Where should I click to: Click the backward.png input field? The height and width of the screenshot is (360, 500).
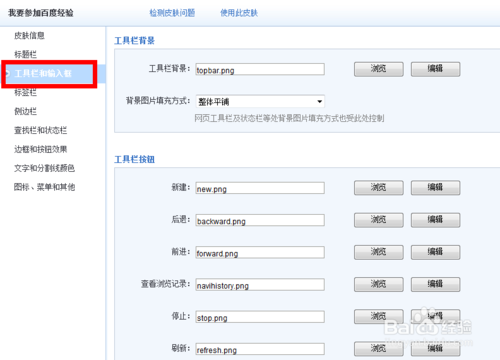(x=260, y=220)
